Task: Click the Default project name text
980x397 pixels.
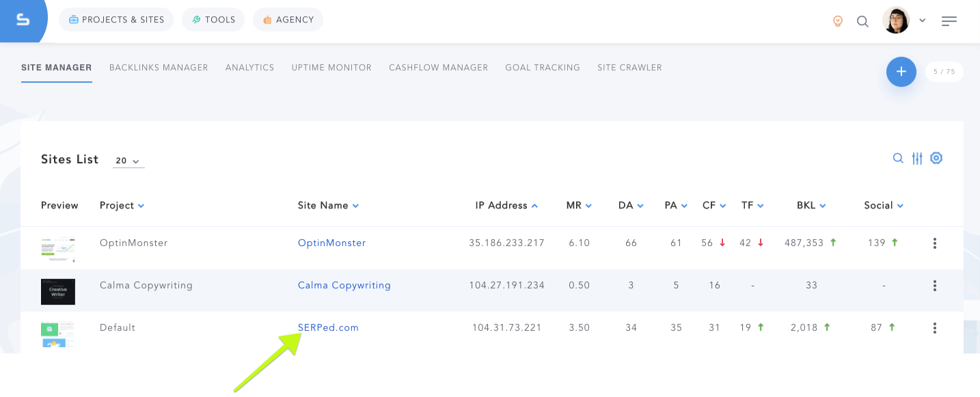Action: 118,328
